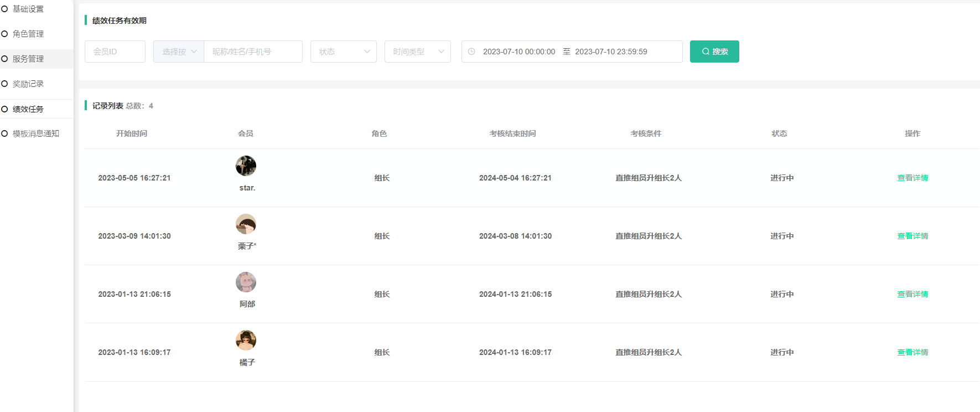The height and width of the screenshot is (412, 980).
Task: Go to 角色管理 menu item
Action: (x=28, y=34)
